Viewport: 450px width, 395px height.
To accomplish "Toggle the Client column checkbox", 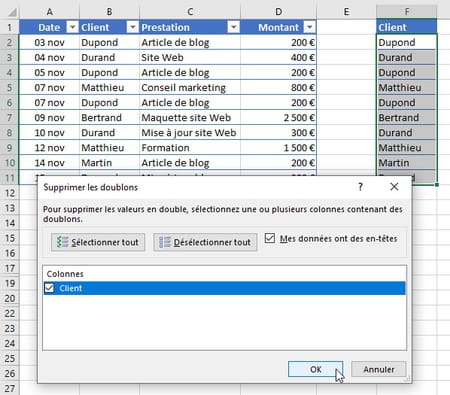I will tap(49, 288).
